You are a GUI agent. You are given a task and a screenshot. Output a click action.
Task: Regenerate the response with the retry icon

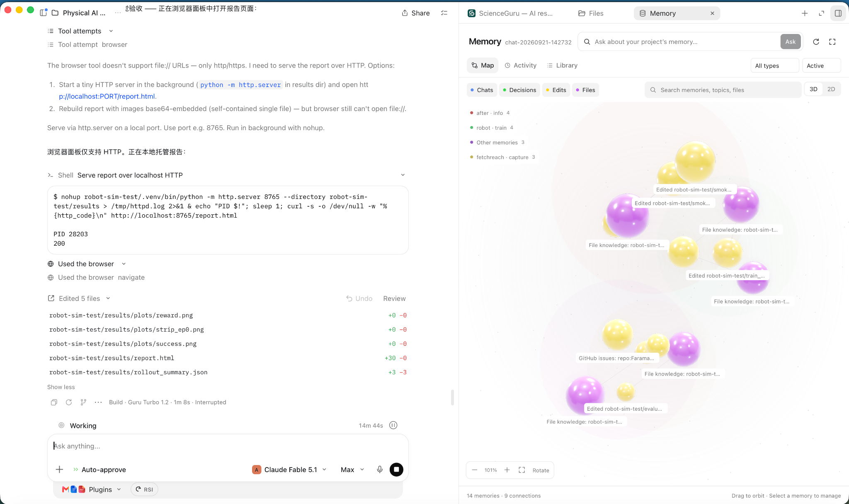pos(69,402)
